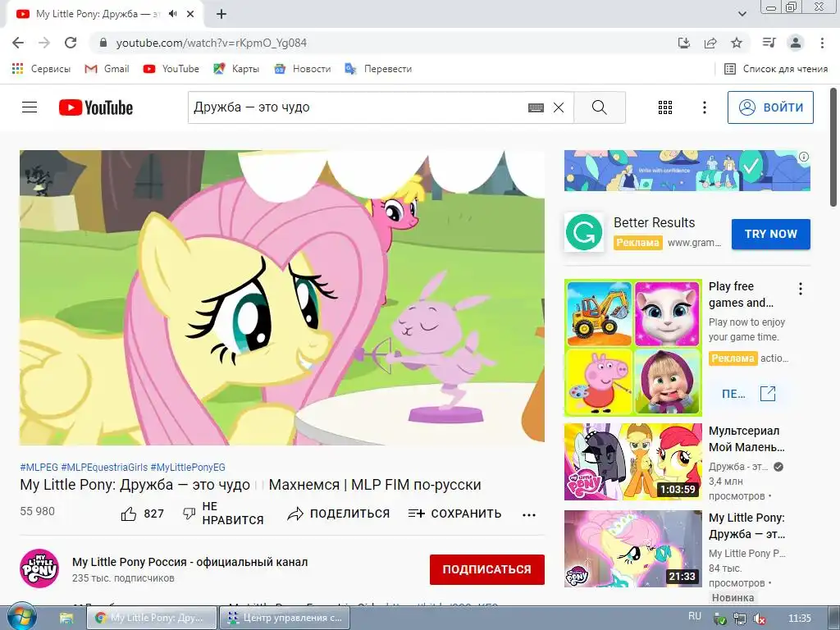Open My Little Pony Россия channel name
This screenshot has width=840, height=630.
point(189,562)
